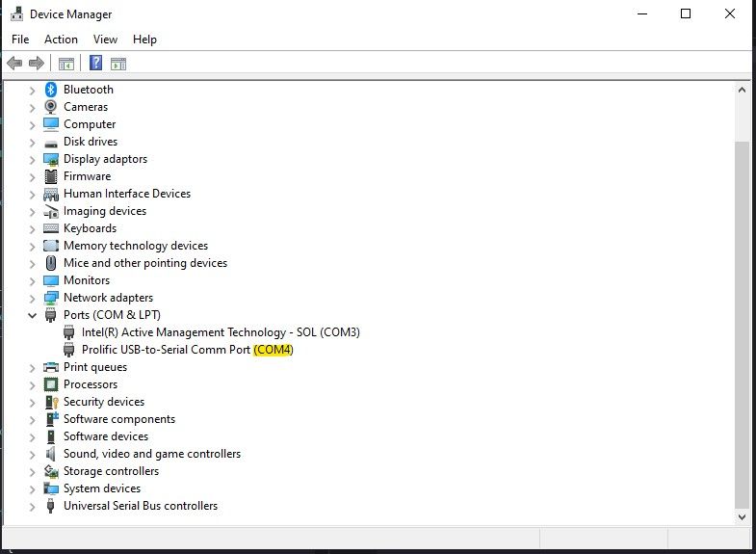Click the Imaging devices icon
756x554 pixels.
point(51,211)
